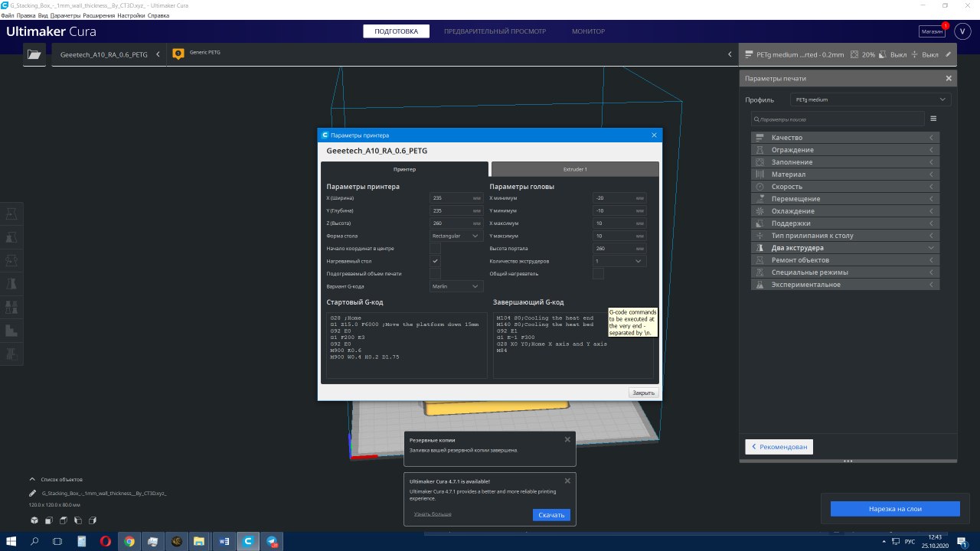Switch to 3D perspective view cube icon

[x=34, y=520]
